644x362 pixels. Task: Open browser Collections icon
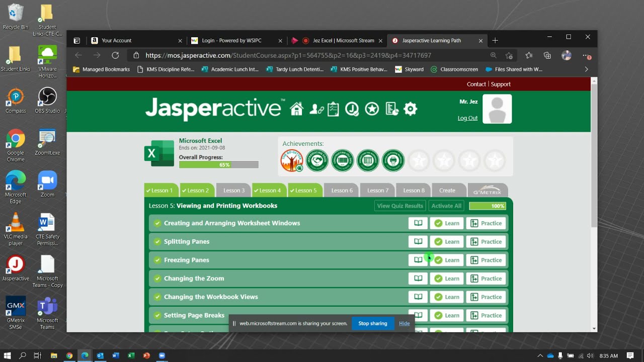coord(547,55)
